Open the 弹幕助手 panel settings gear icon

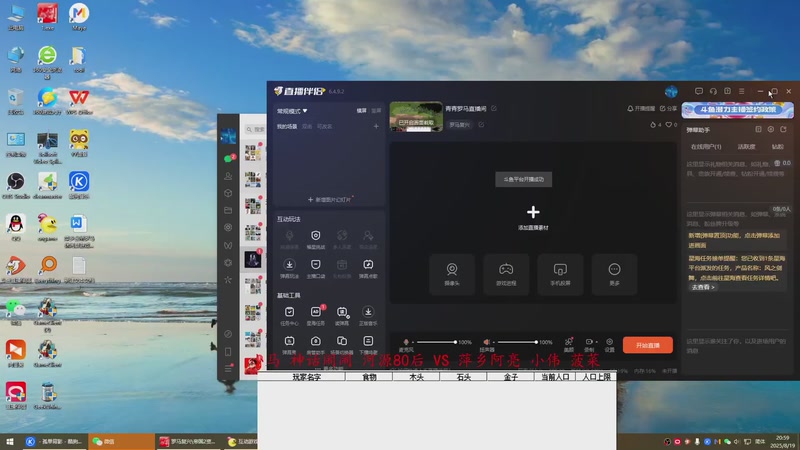(771, 130)
